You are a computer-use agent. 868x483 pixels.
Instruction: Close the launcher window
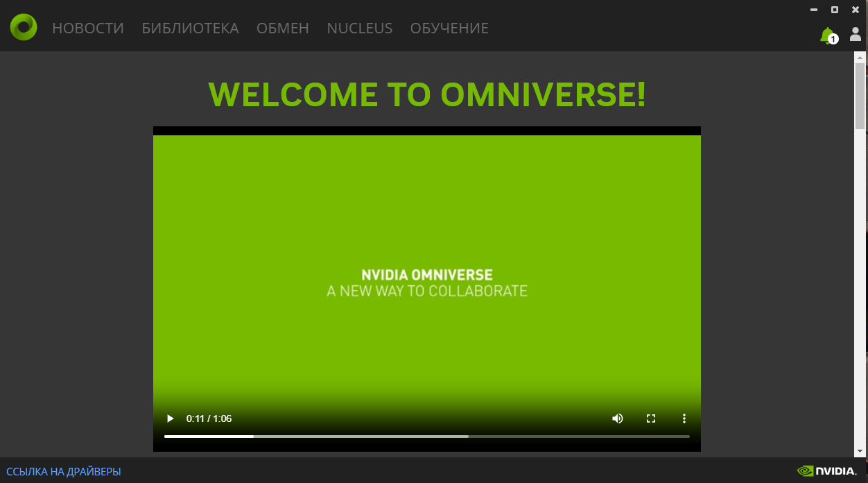point(856,10)
